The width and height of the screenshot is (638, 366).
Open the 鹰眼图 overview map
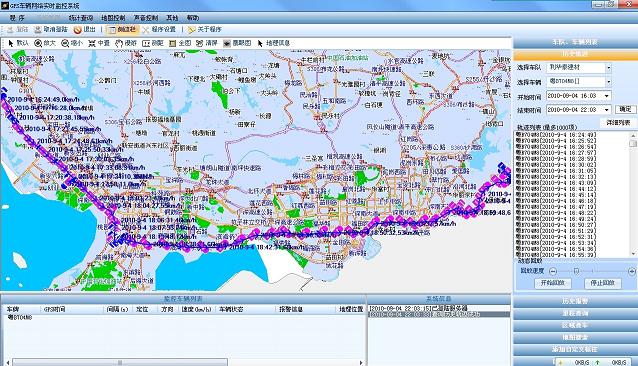237,43
